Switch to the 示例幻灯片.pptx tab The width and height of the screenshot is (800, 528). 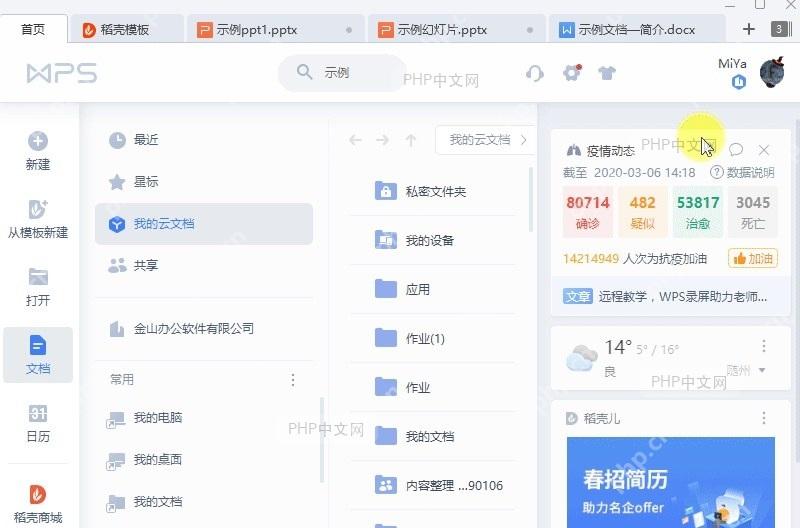click(x=457, y=30)
